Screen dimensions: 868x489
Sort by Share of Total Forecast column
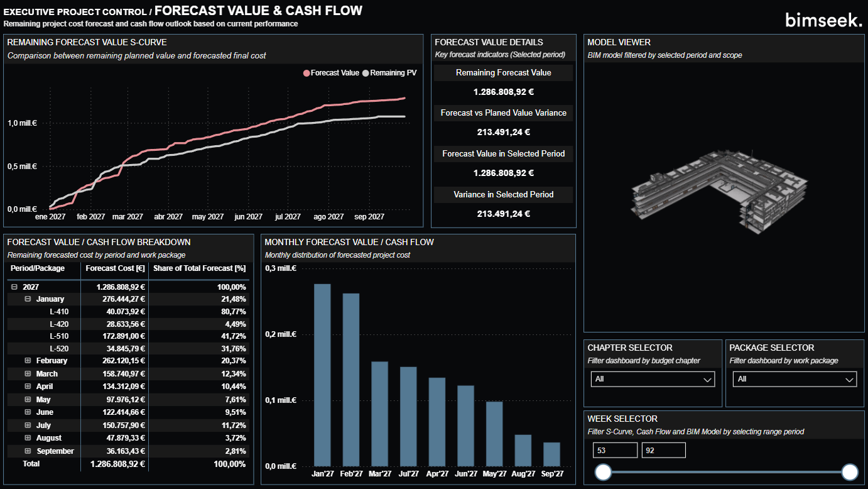point(199,268)
